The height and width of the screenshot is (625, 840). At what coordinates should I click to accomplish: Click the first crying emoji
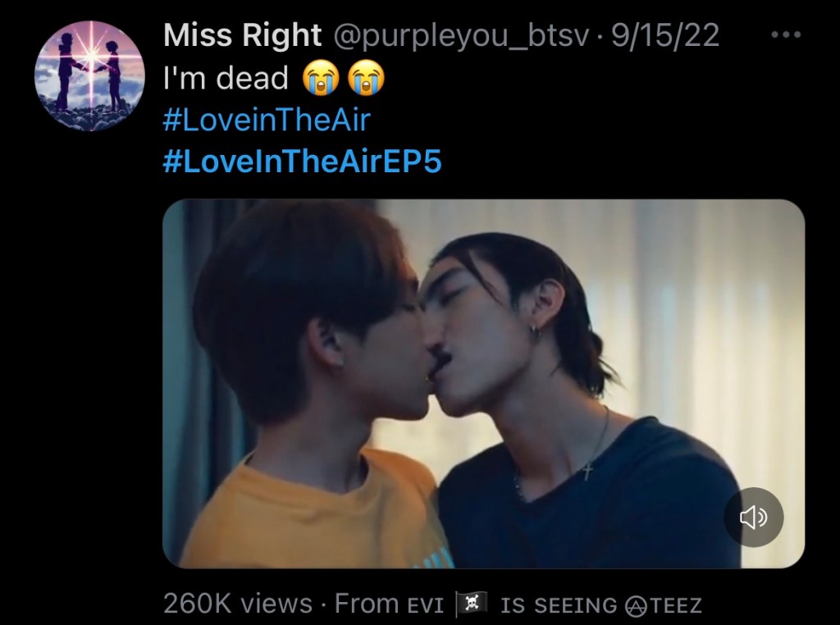[x=321, y=78]
